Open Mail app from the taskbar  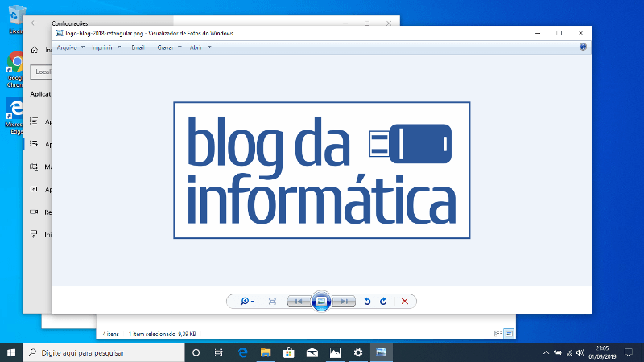coord(312,352)
